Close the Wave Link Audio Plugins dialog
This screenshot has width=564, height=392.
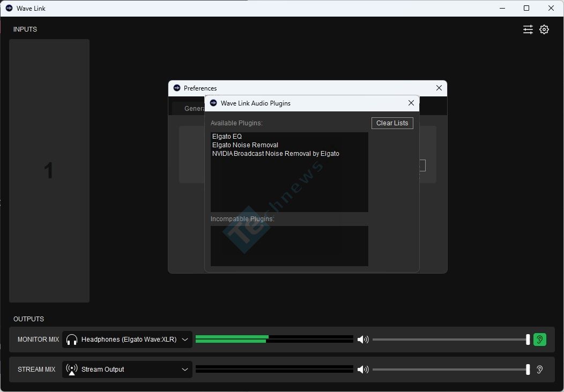411,103
